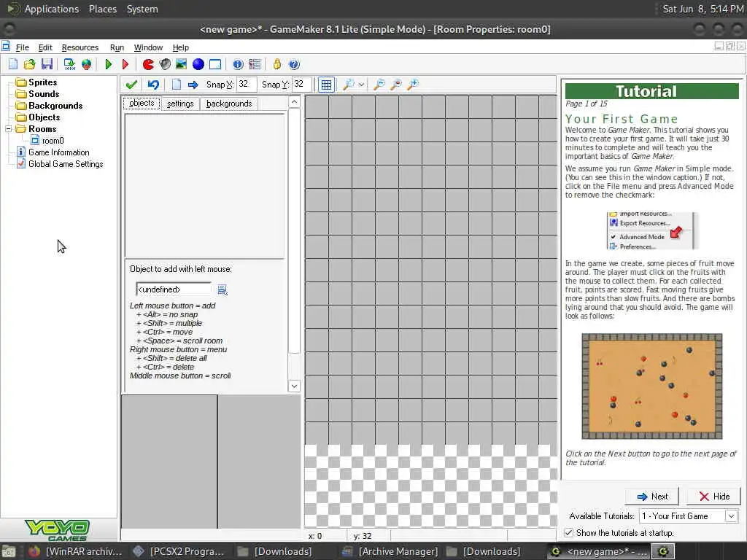The image size is (747, 560).
Task: Go to Next tutorial page
Action: click(652, 497)
